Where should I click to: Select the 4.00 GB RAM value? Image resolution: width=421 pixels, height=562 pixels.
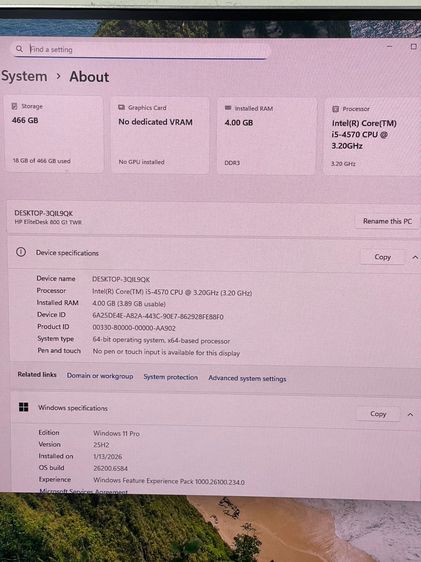pyautogui.click(x=239, y=123)
